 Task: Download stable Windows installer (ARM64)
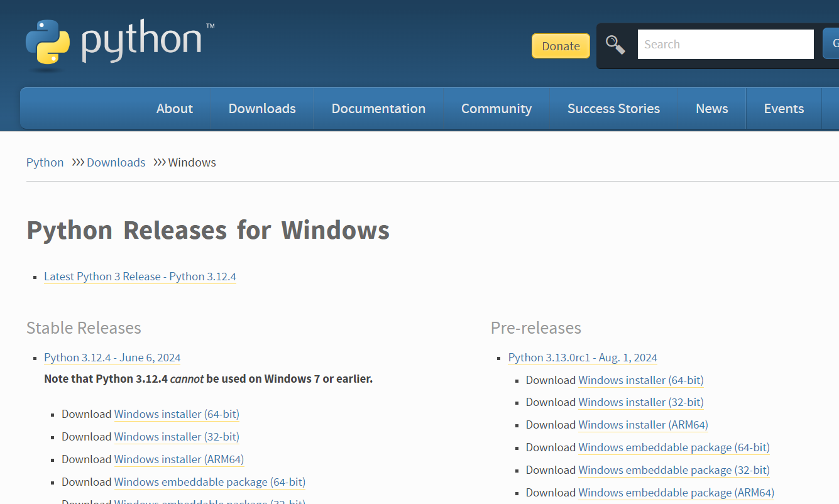tap(179, 459)
